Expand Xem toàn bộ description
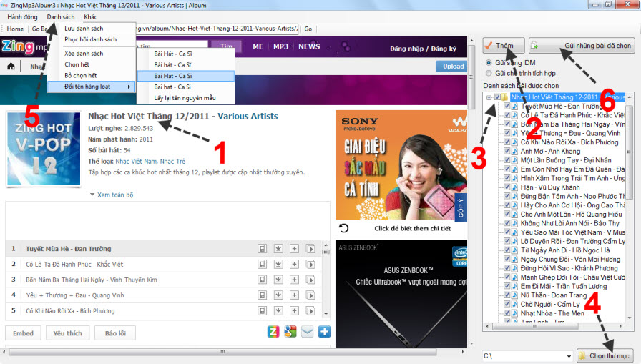This screenshot has height=364, width=641. tap(115, 195)
